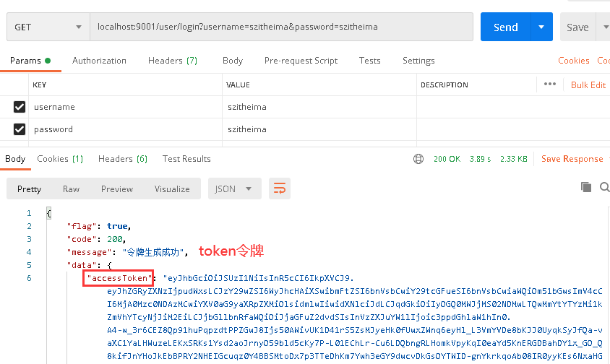610x364 pixels.
Task: Click the Send button
Action: [505, 27]
